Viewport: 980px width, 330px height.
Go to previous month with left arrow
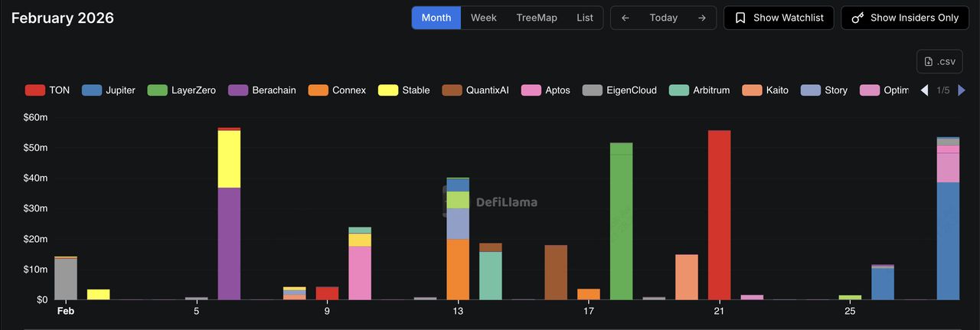[x=626, y=18]
